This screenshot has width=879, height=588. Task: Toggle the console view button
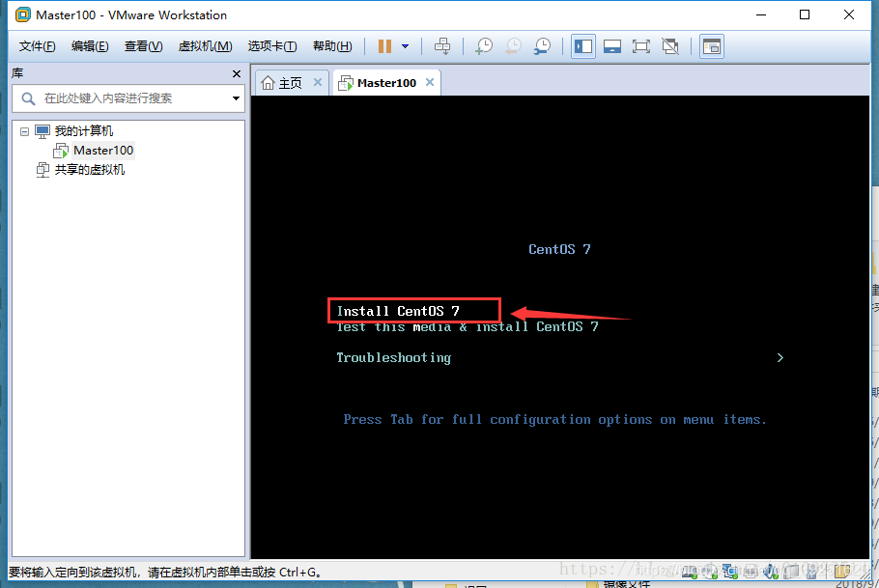coord(711,46)
